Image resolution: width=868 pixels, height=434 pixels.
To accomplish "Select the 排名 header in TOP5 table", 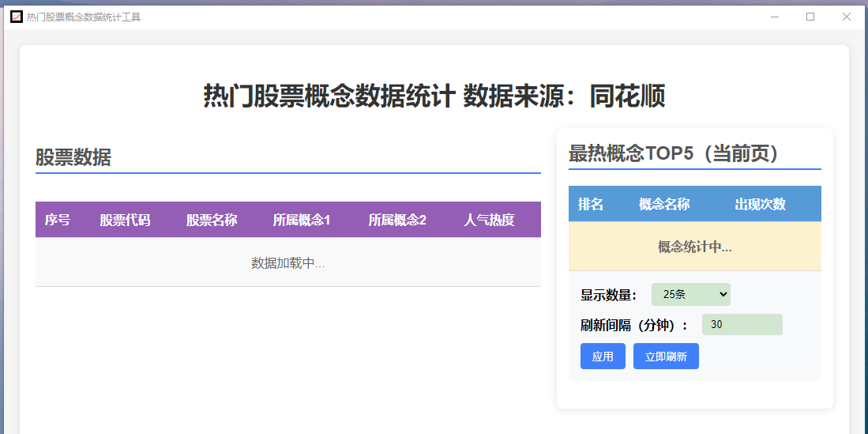I will tap(591, 204).
